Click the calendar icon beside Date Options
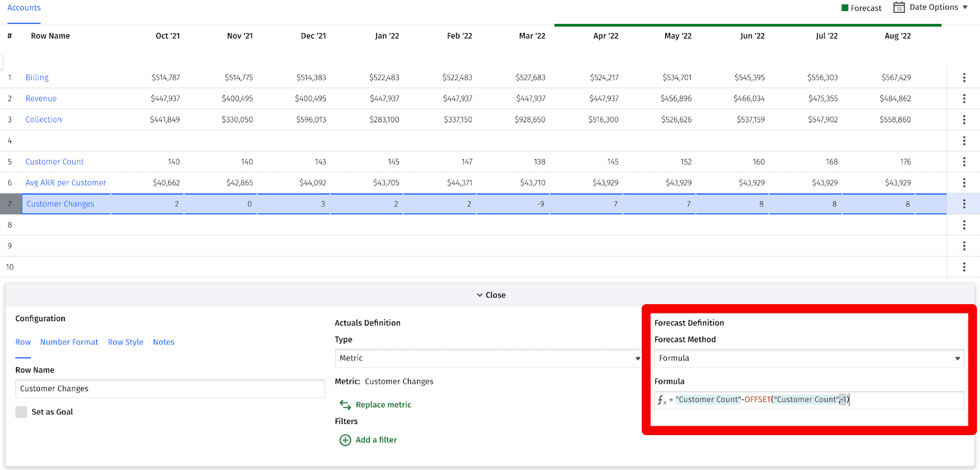 click(899, 7)
